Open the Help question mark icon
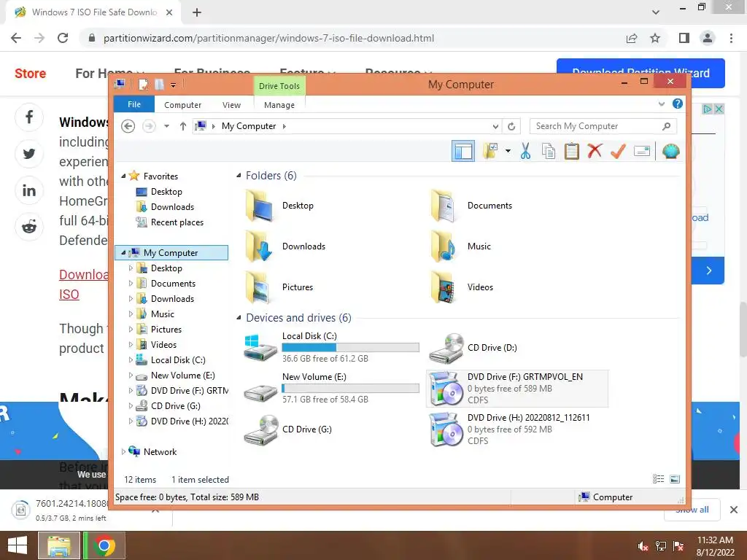This screenshot has height=560, width=747. (678, 104)
